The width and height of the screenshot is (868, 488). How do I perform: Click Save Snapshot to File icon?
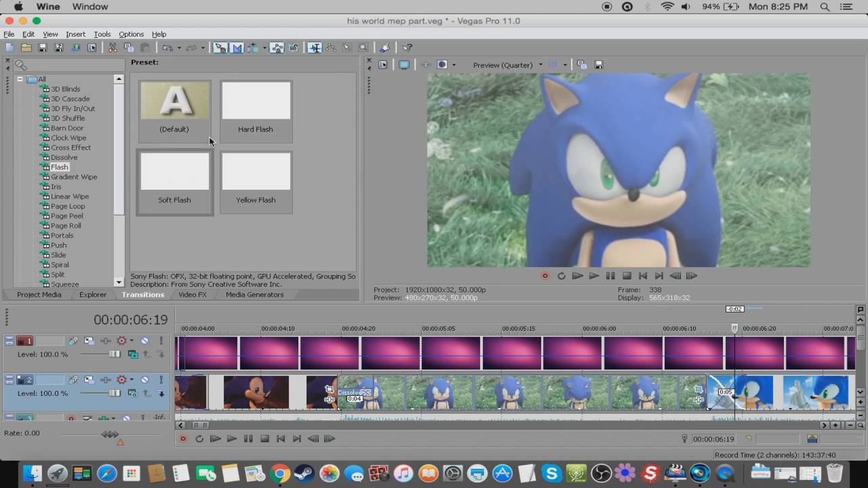pos(599,65)
